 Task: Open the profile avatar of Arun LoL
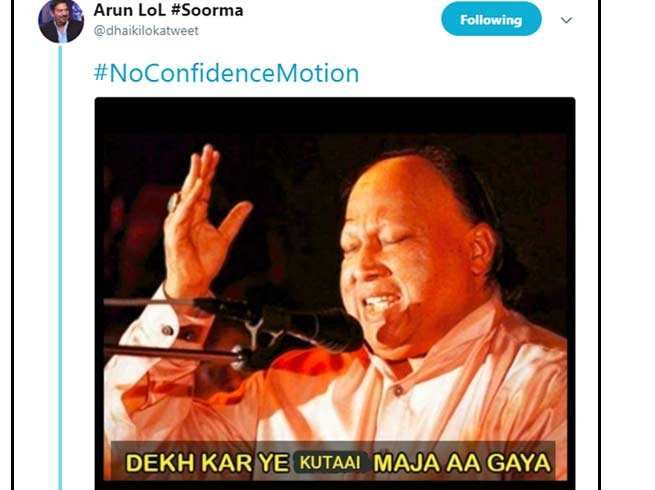[x=61, y=21]
